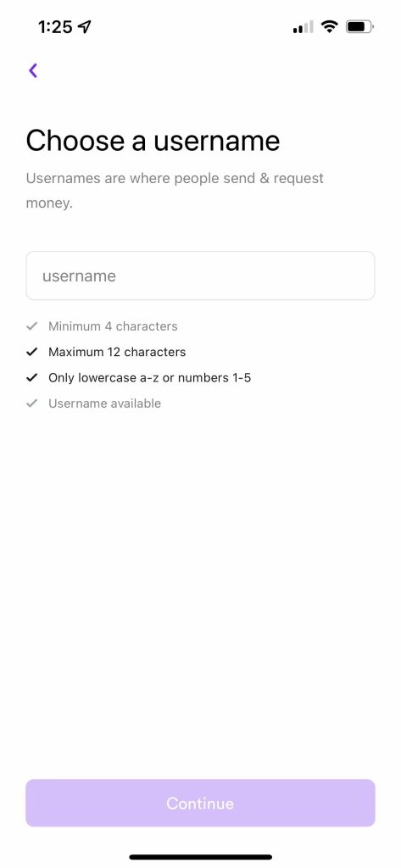Tap the purple back chevron

click(33, 70)
